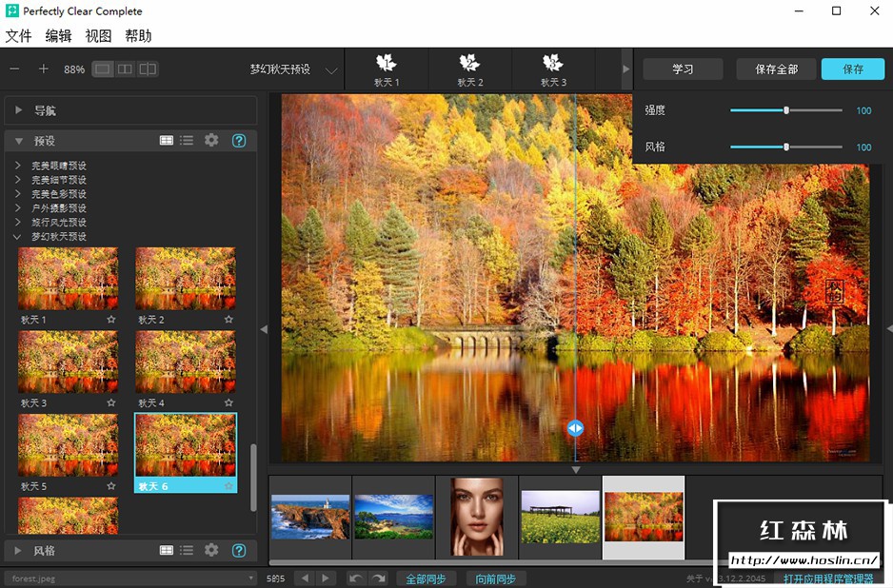
Task: Select the yellow flower field filmstrip thumbnail
Action: coord(561,517)
